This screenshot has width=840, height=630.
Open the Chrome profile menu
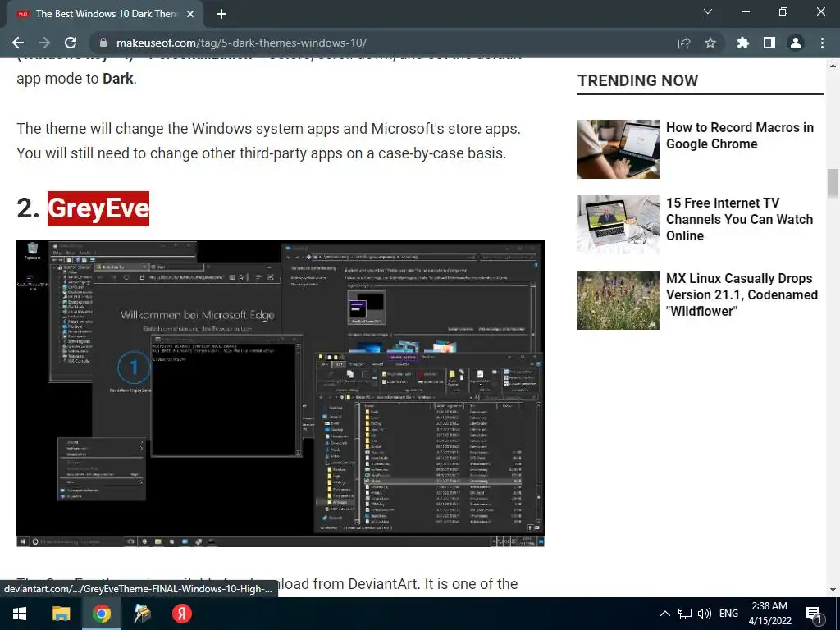[x=796, y=43]
